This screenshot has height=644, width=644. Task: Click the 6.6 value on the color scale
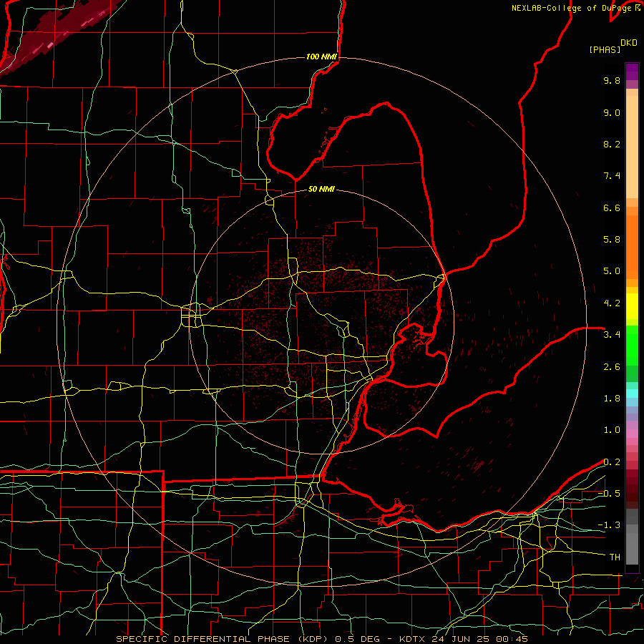pyautogui.click(x=612, y=208)
